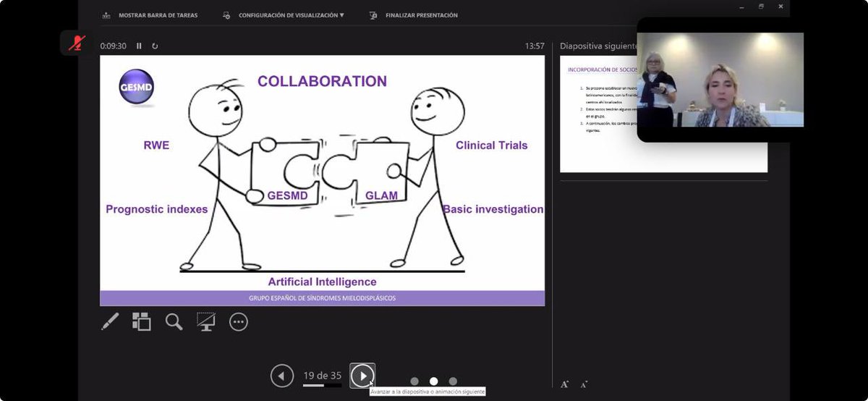
Task: Advance to the next slide
Action: (x=362, y=376)
